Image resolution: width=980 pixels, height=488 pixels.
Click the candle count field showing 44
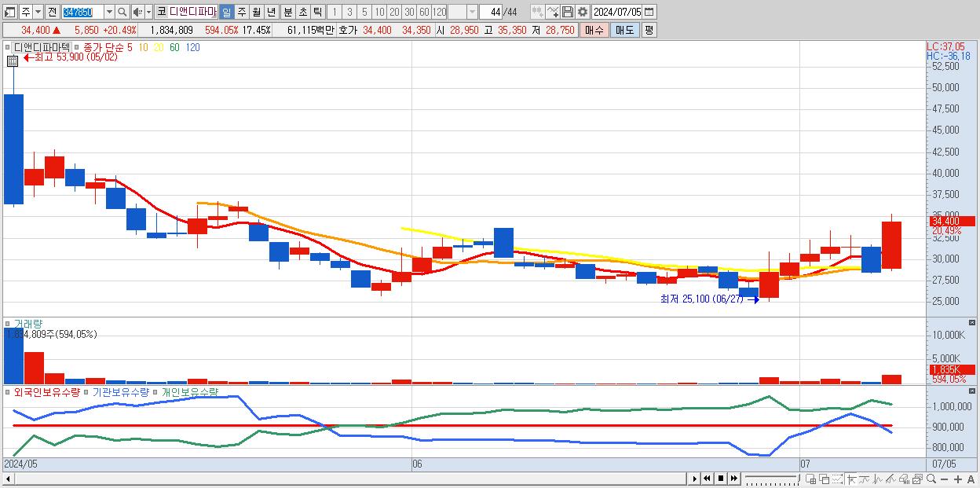pos(491,12)
